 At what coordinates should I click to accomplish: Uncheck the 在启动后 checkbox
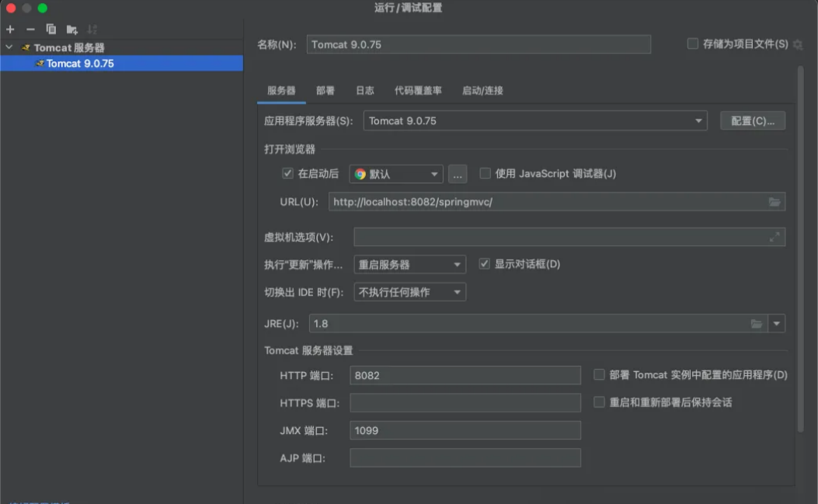(287, 173)
